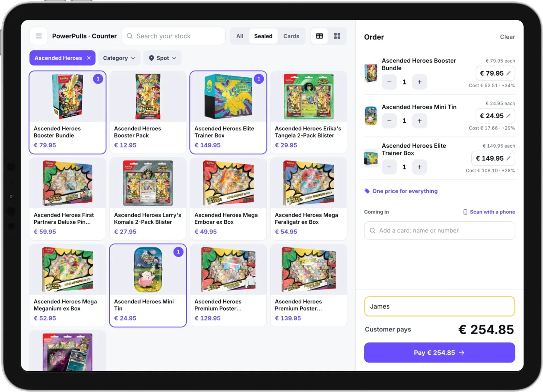The image size is (543, 392).
Task: Edit the € 149.95 Elite Trainer Box price
Action: pyautogui.click(x=493, y=158)
